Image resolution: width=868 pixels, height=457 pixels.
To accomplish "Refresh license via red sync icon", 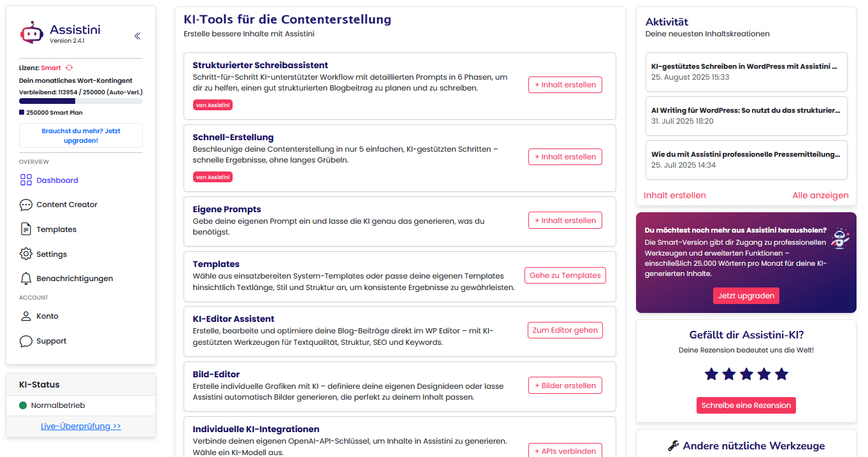I will (x=69, y=68).
